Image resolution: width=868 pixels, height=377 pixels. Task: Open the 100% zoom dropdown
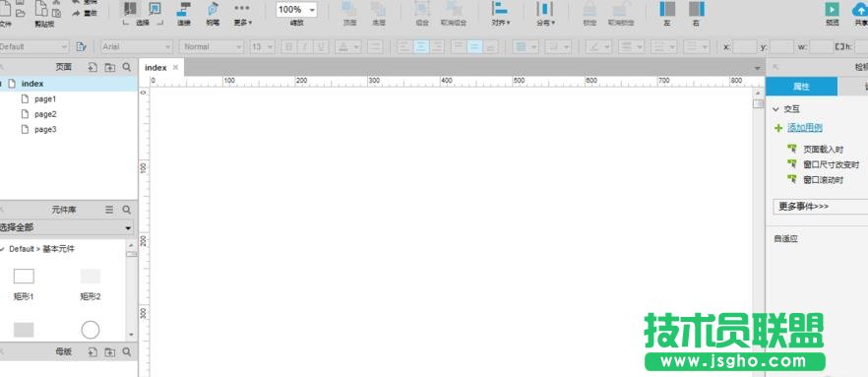(297, 10)
